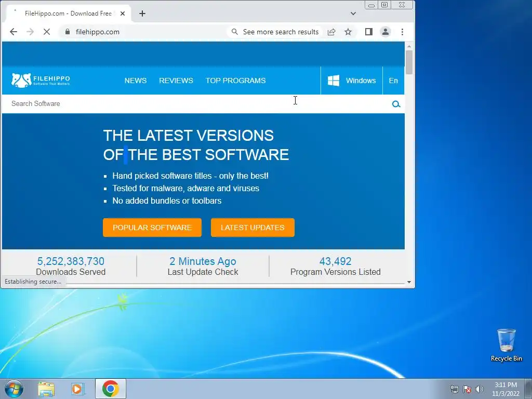Click the FileHippo logo

point(41,81)
